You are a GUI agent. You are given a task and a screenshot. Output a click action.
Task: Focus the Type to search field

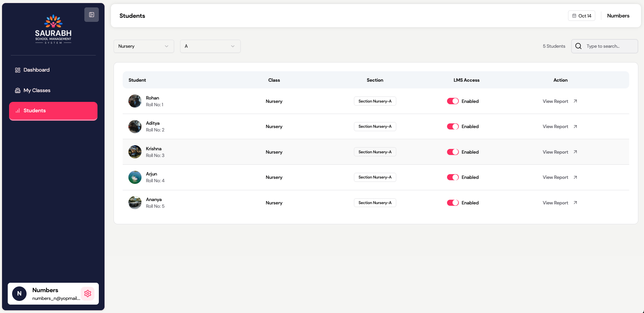[608, 46]
